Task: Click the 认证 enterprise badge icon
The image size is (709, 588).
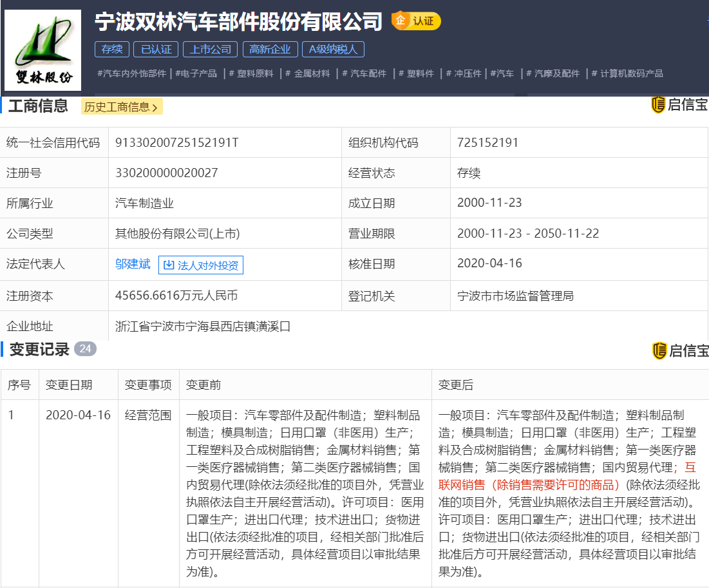Action: click(x=415, y=21)
